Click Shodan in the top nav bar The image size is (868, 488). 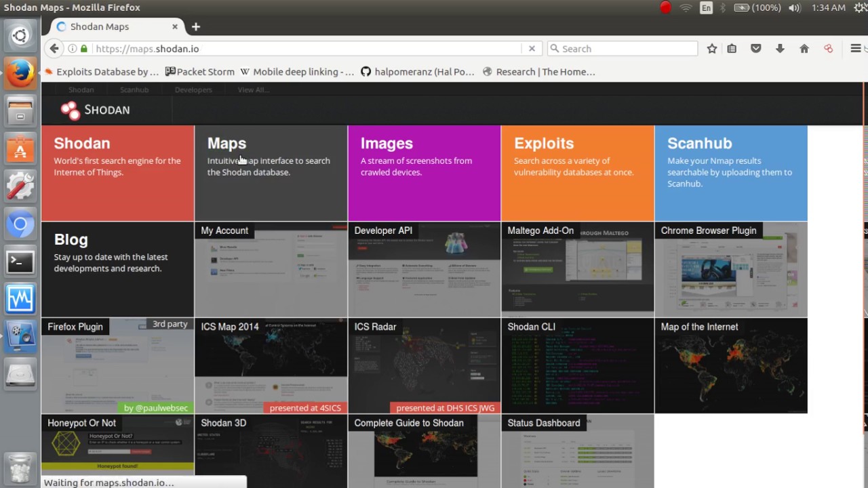pos(81,90)
